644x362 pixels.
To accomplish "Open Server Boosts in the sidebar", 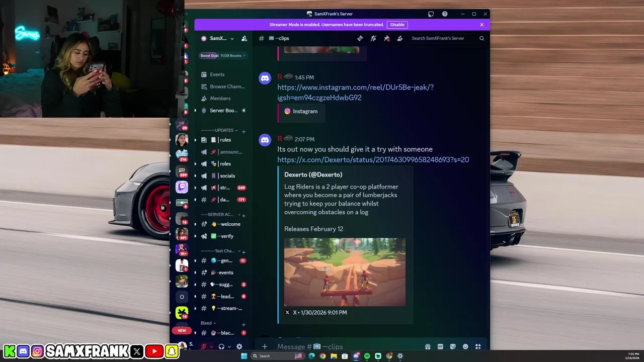I will point(223,111).
